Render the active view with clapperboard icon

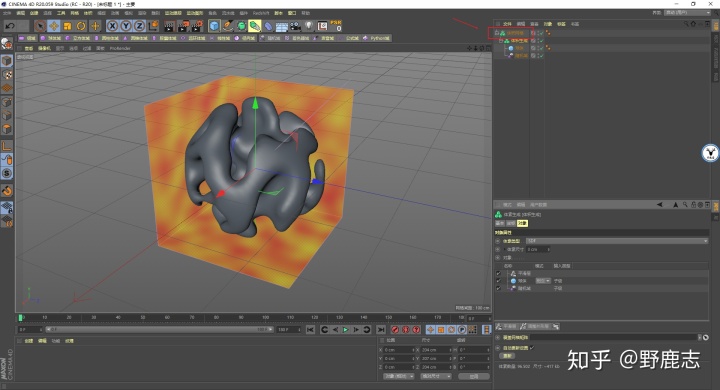(169, 26)
